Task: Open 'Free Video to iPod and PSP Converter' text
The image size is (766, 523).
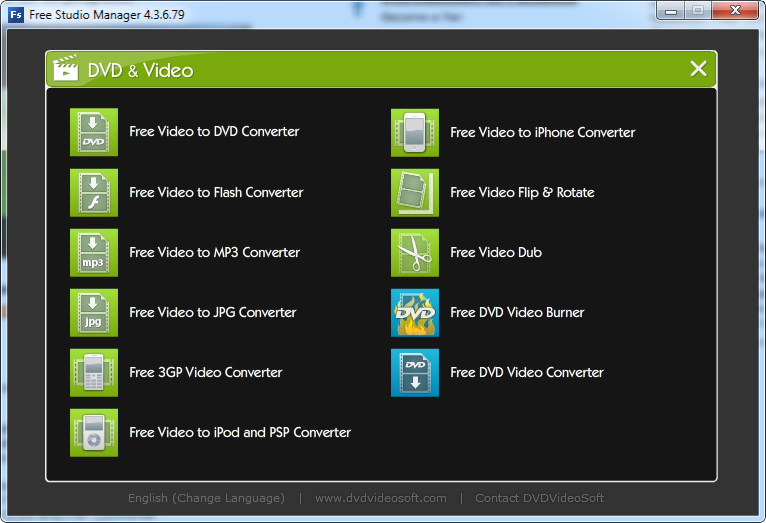Action: (240, 433)
